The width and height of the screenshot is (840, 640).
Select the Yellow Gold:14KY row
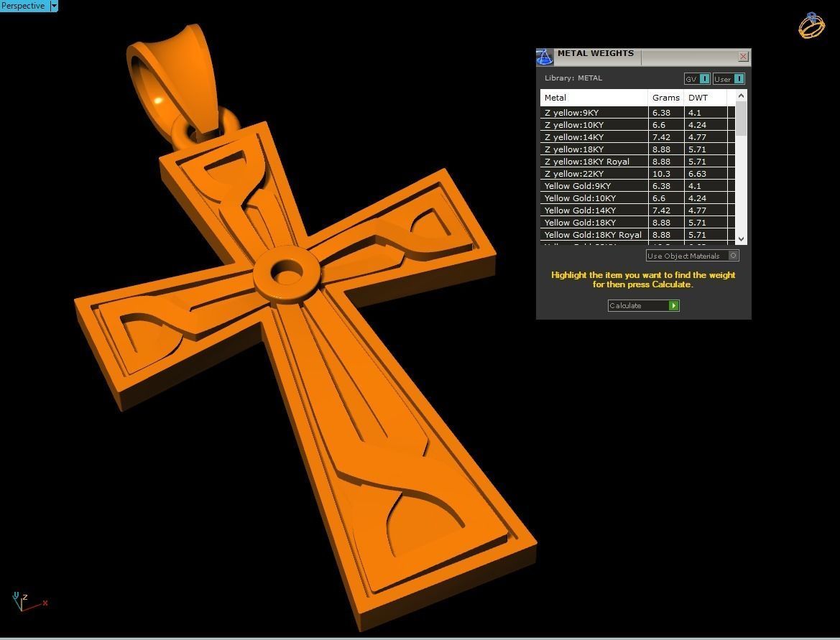click(x=637, y=210)
